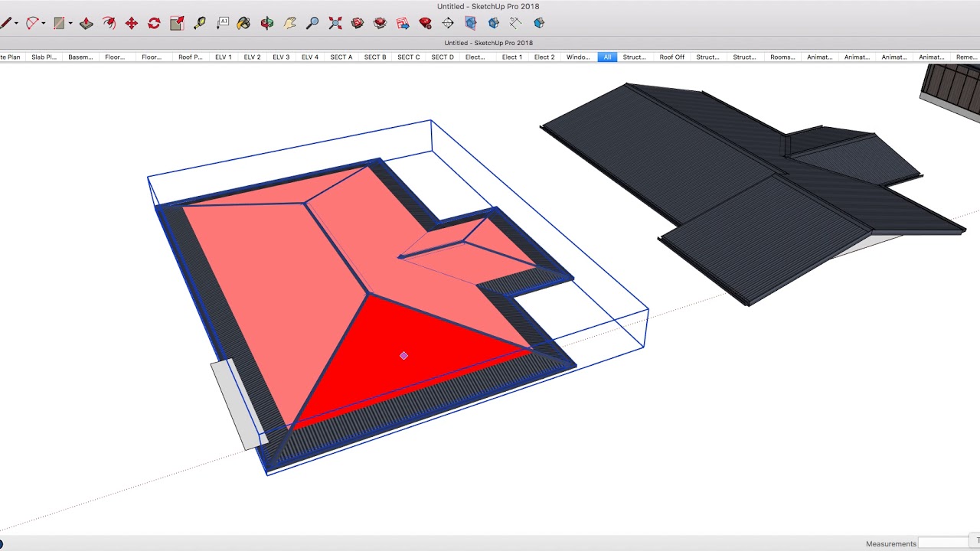Select the Text label tool
Viewport: 980px width, 551px height.
[223, 24]
